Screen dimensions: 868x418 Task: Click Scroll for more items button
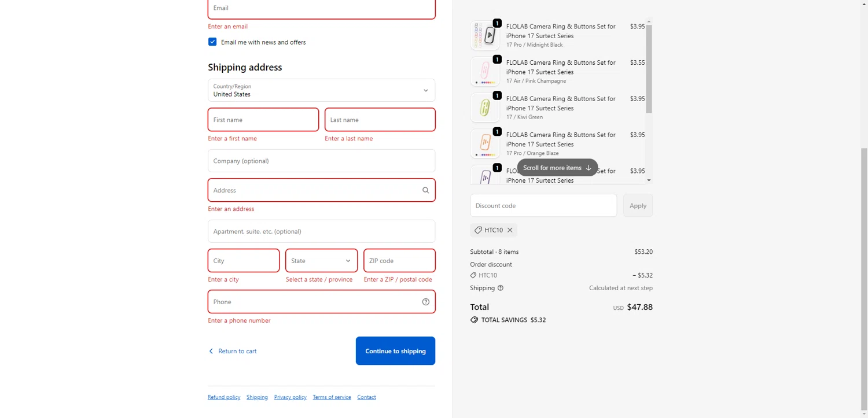pos(557,168)
